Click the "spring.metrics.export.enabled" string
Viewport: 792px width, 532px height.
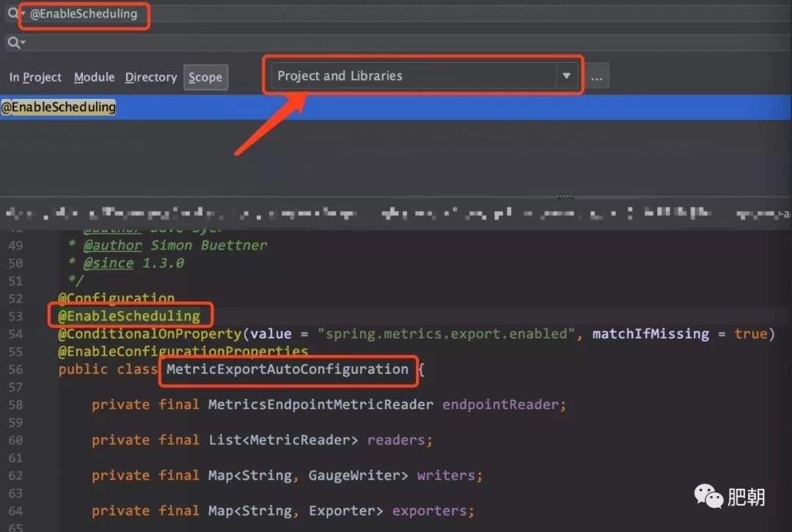coord(446,333)
